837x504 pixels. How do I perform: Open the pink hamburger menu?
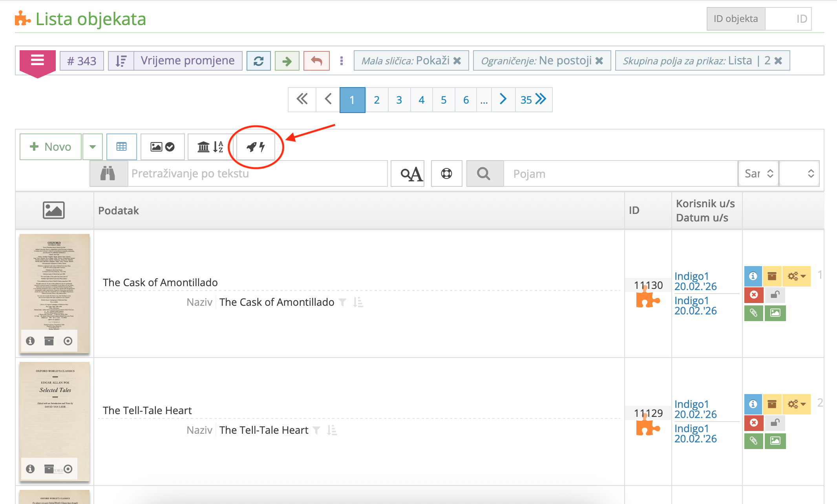point(37,60)
